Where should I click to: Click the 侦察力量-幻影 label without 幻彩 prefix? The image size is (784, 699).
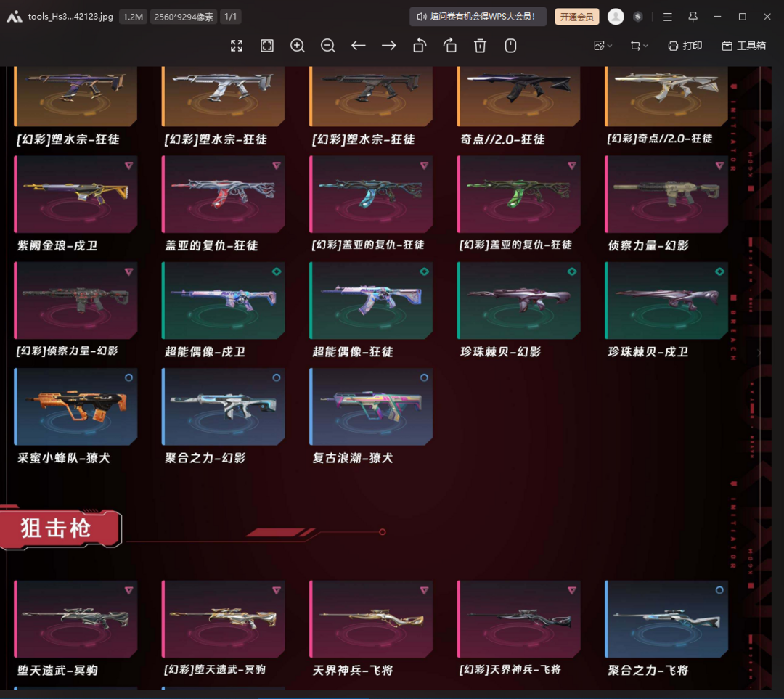(x=648, y=245)
